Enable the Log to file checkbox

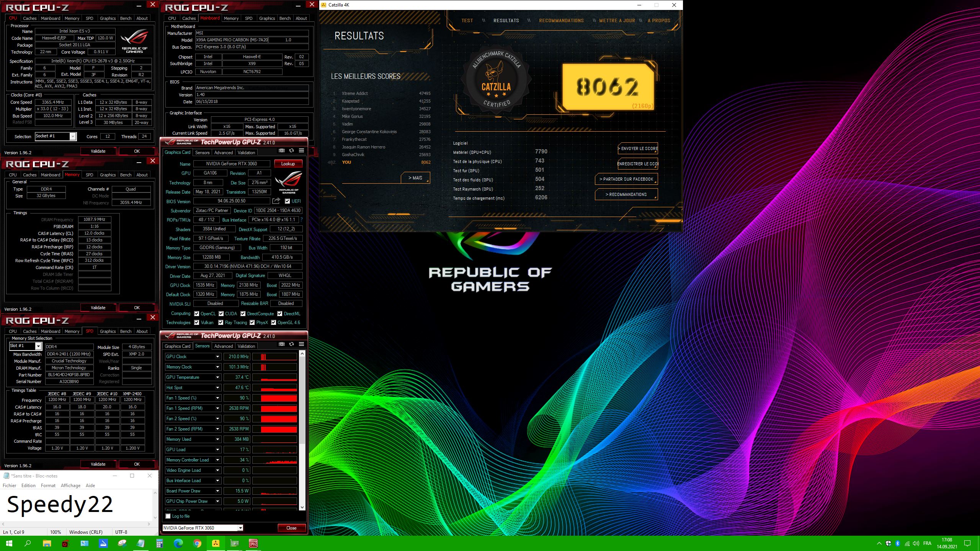pyautogui.click(x=168, y=516)
